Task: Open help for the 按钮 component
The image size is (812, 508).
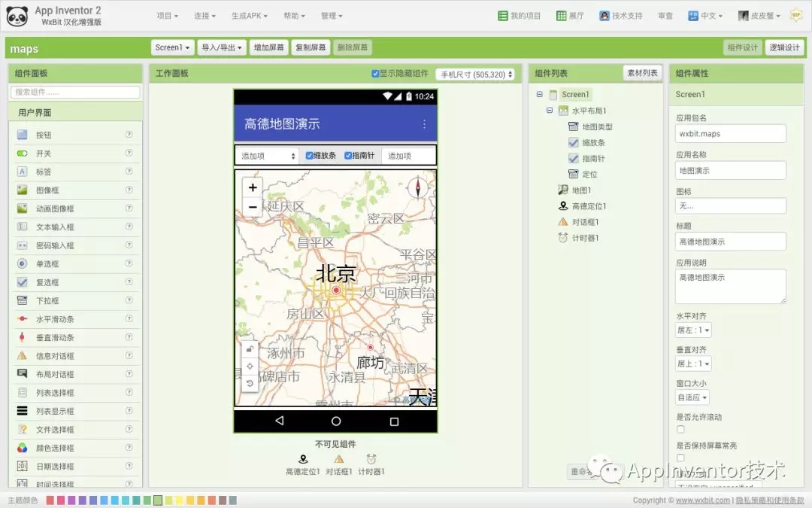Action: tap(129, 134)
